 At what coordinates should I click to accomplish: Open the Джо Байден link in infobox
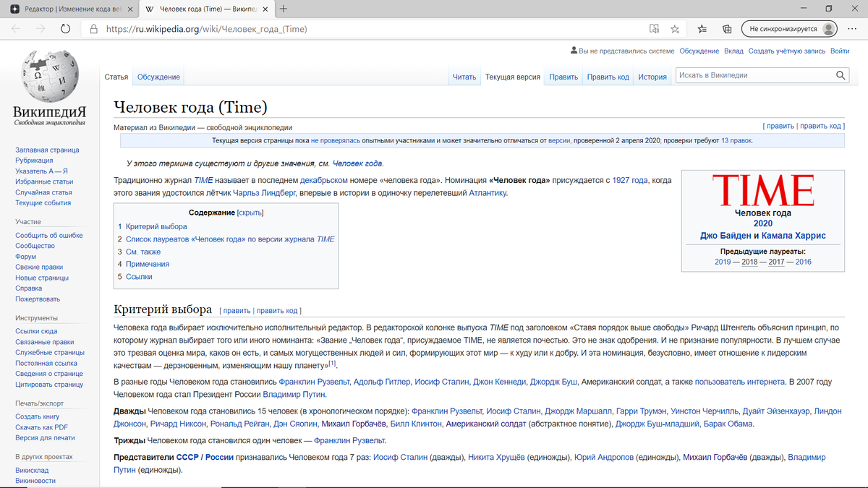click(726, 236)
